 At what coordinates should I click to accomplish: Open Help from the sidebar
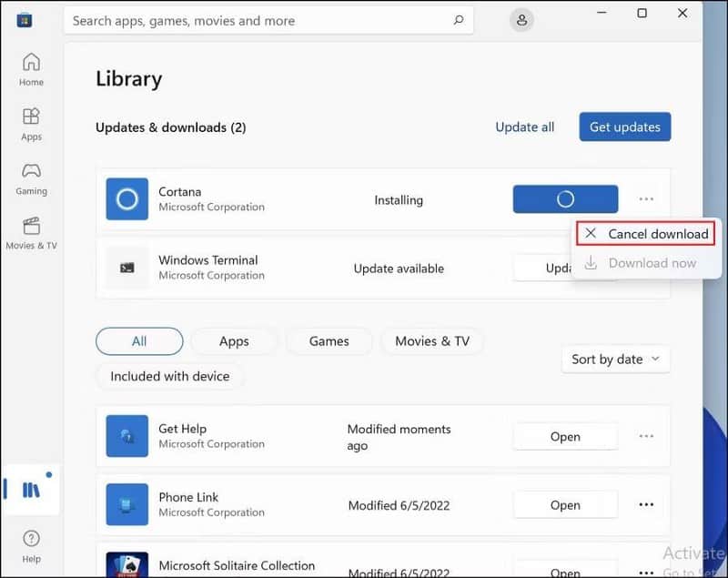click(x=31, y=546)
